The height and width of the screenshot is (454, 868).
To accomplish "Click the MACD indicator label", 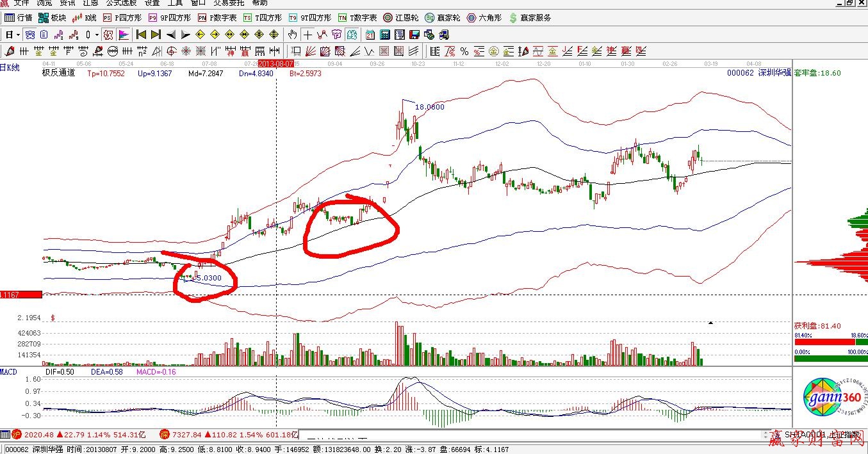I will point(9,372).
